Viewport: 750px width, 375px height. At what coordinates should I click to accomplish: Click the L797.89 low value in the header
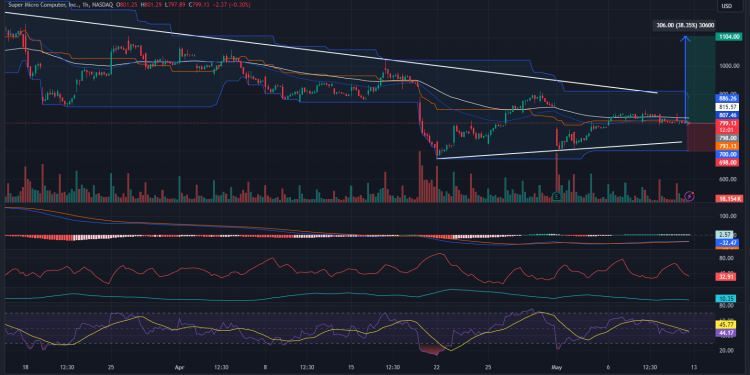pyautogui.click(x=175, y=5)
